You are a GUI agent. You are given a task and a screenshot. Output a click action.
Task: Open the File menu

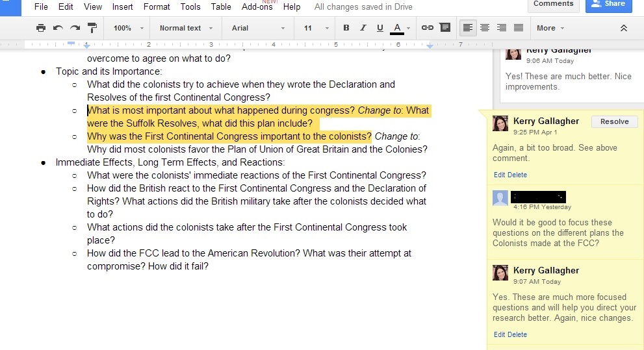coord(41,6)
